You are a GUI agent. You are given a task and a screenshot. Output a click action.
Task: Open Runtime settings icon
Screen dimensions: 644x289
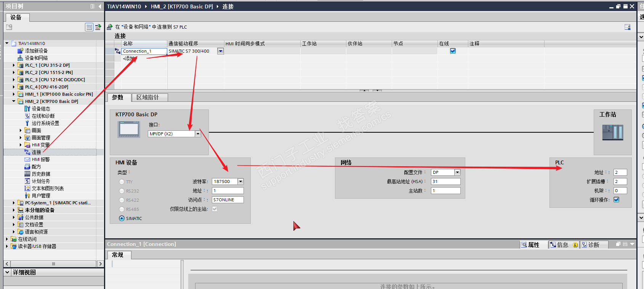(27, 123)
